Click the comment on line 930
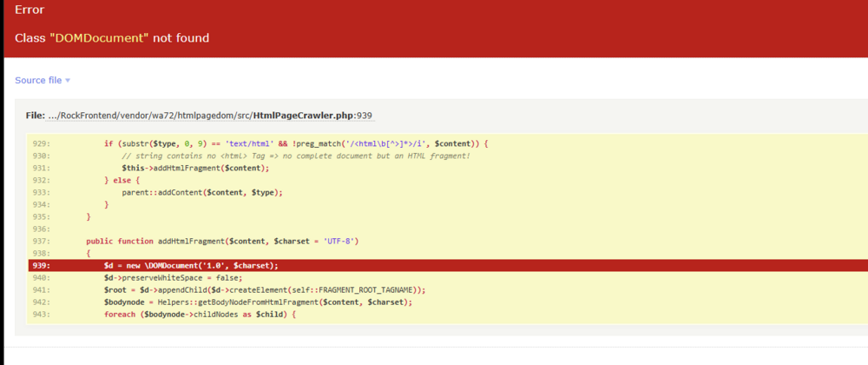 (x=295, y=156)
